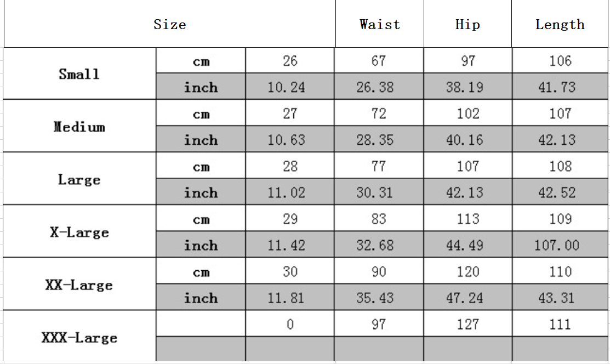Image resolution: width=610 pixels, height=364 pixels.
Task: Select the Small size label cell
Action: point(79,74)
